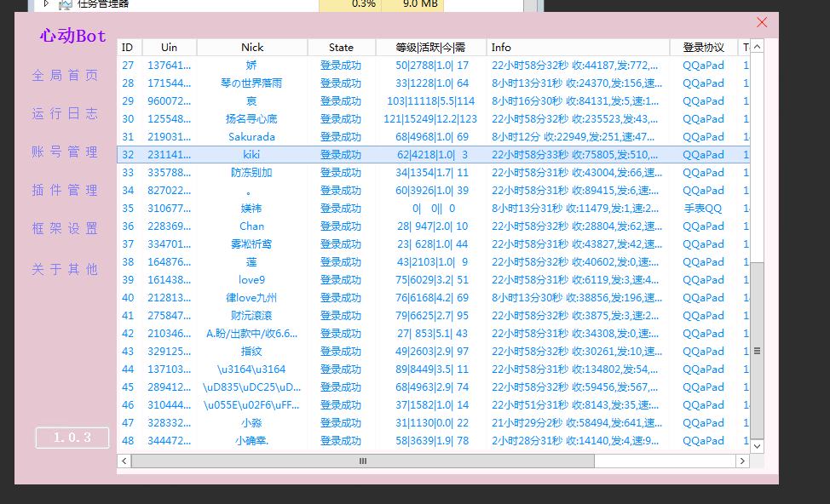Sort by the Nick column header
The height and width of the screenshot is (504, 830).
252,48
